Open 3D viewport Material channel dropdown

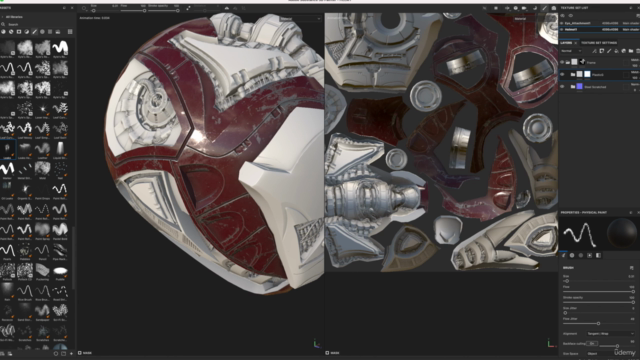[x=300, y=19]
